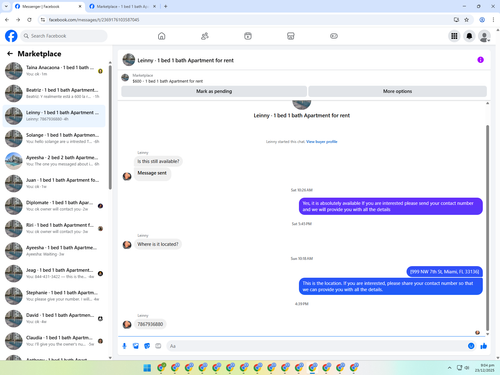500x375 pixels.
Task: Close the Marketplace browser tab
Action: pyautogui.click(x=154, y=6)
